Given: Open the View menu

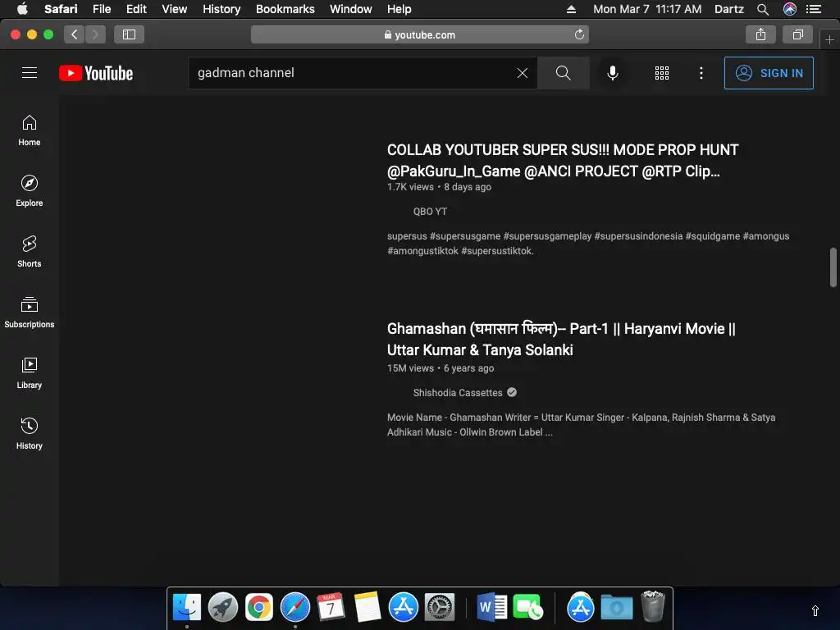Looking at the screenshot, I should tap(175, 9).
